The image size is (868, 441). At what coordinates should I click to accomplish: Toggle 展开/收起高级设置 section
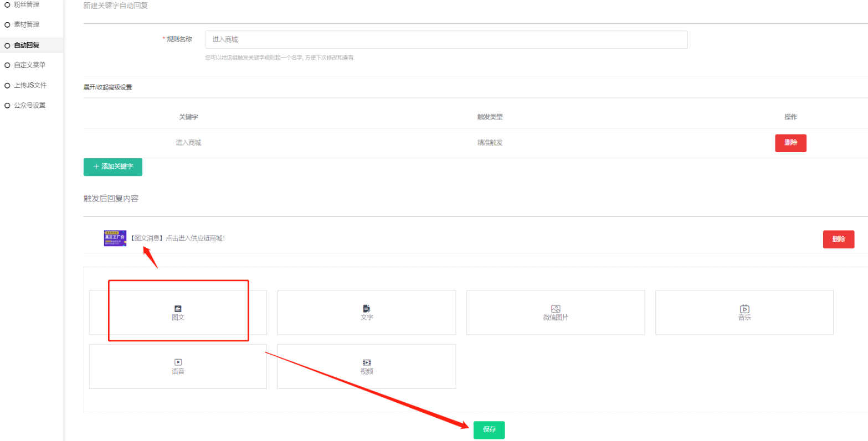107,87
